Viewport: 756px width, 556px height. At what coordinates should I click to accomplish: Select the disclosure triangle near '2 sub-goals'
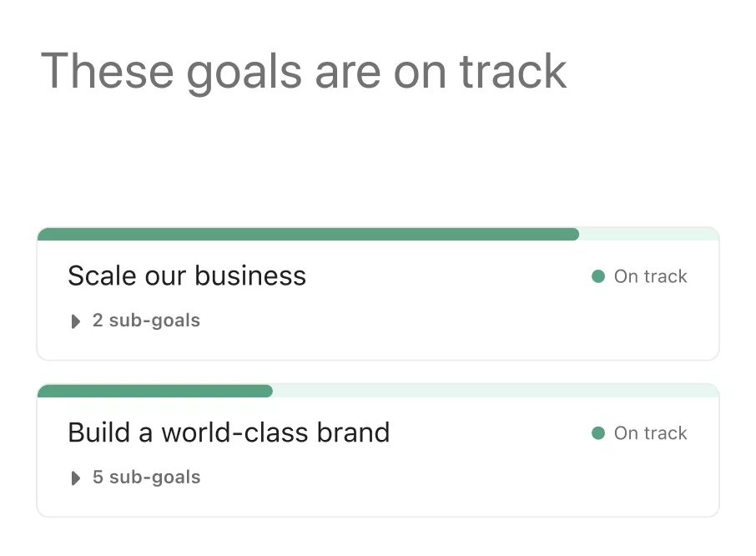point(76,321)
